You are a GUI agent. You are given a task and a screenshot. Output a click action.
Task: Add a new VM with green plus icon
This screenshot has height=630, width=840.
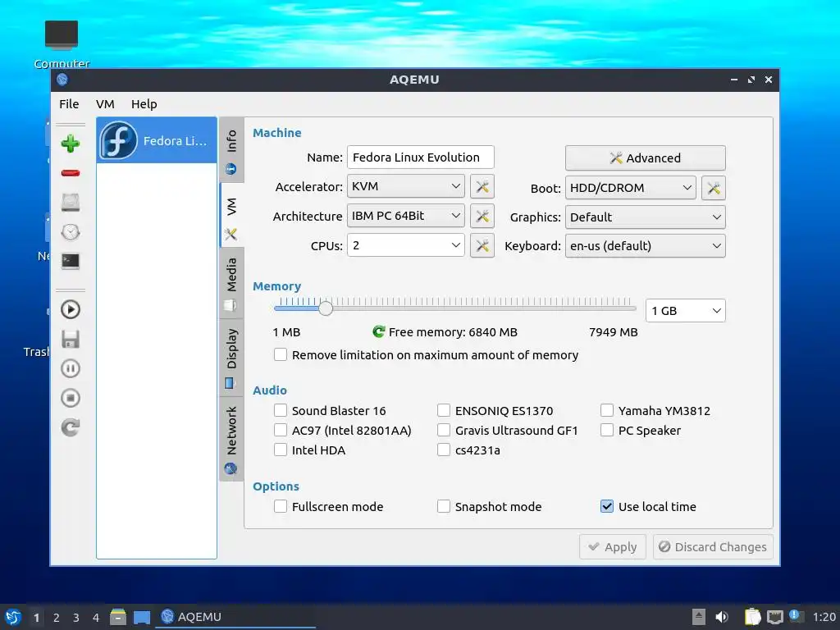pyautogui.click(x=71, y=144)
